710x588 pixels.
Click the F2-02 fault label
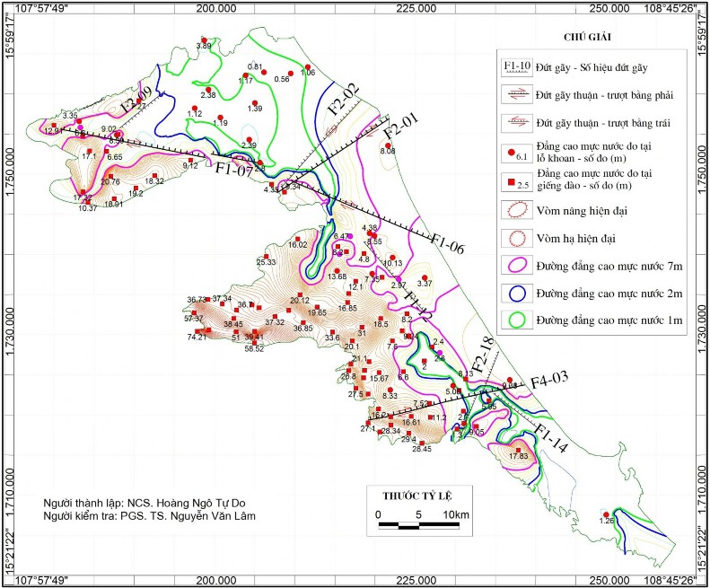[343, 100]
